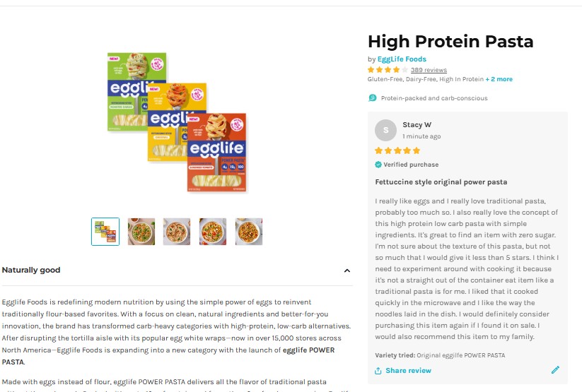Select the fourth pasta bowl thumbnail
The height and width of the screenshot is (392, 582).
click(x=213, y=232)
